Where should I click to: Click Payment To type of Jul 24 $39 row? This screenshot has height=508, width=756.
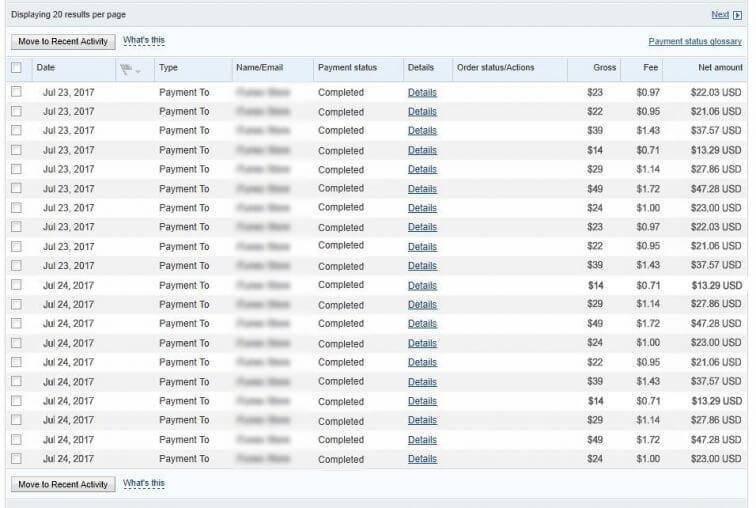(184, 382)
